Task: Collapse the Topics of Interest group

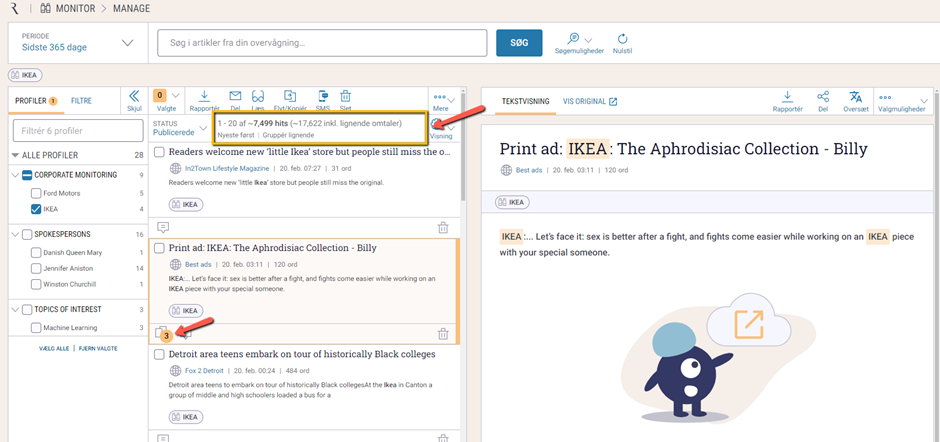Action: [x=15, y=309]
